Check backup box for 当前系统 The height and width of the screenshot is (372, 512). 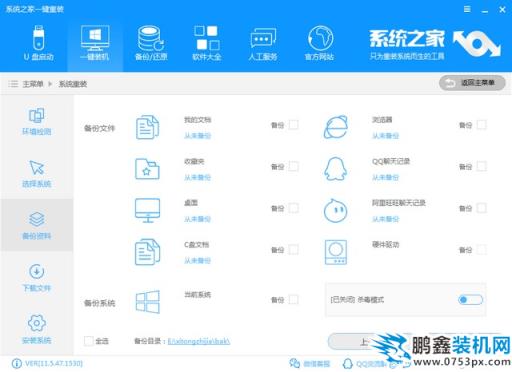(293, 300)
